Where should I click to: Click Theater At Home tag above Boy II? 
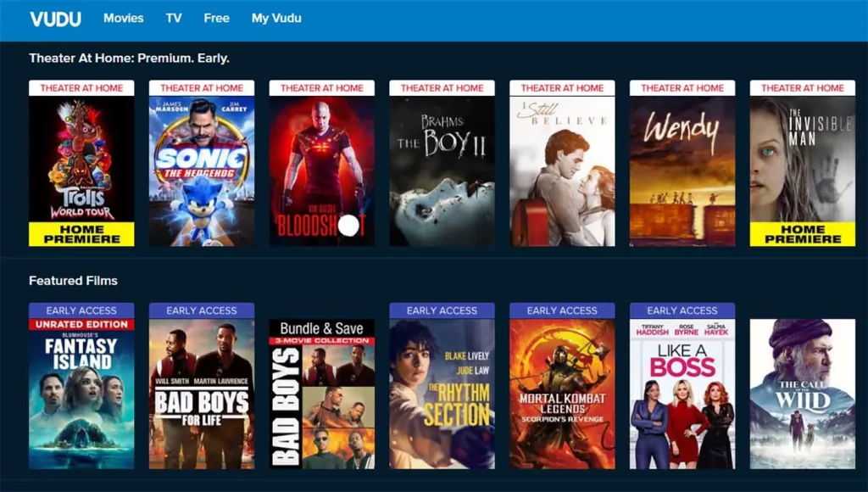(442, 88)
